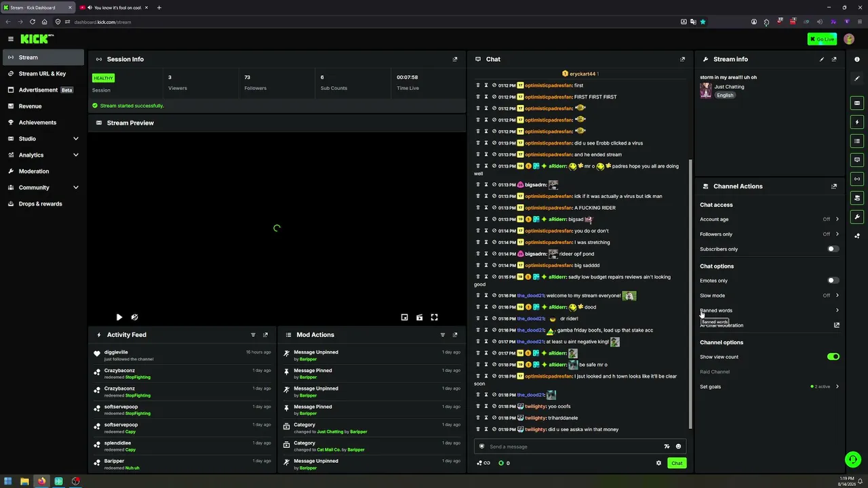Pop out the Stream info panel

(x=834, y=59)
